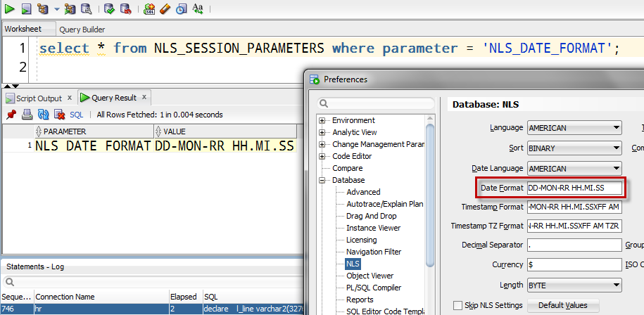The image size is (644, 315).
Task: Click the Delete Row icon in Query Result
Action: point(60,115)
